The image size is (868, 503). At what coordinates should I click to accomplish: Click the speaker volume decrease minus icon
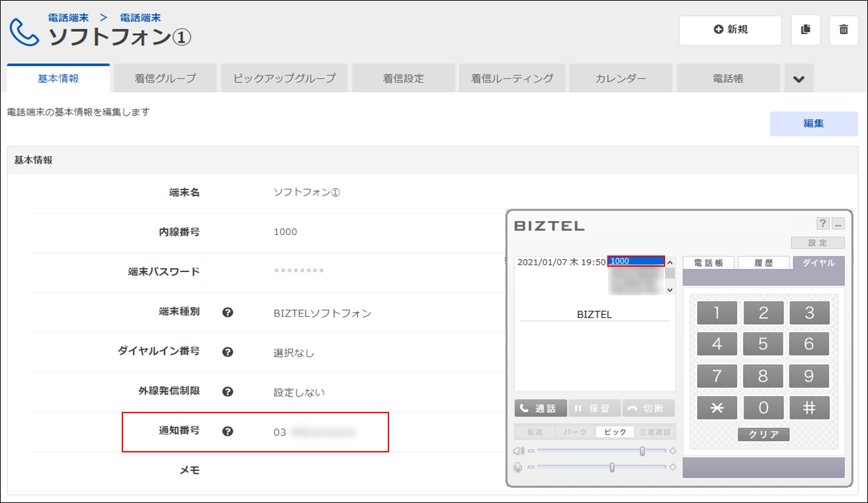click(531, 451)
